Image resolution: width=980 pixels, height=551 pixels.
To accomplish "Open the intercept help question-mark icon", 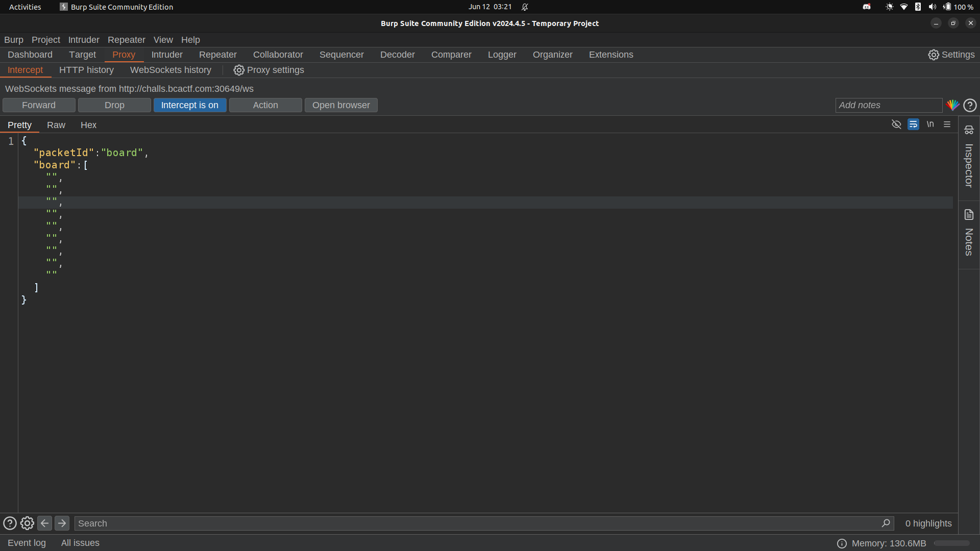I will [970, 105].
